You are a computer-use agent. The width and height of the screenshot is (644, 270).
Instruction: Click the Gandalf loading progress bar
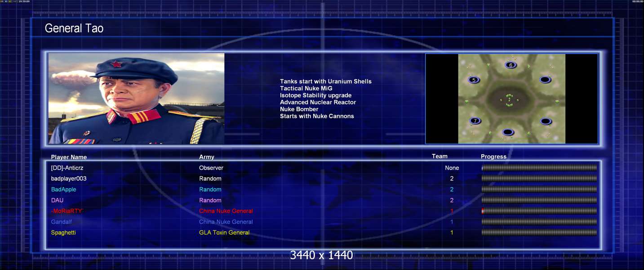pyautogui.click(x=539, y=222)
